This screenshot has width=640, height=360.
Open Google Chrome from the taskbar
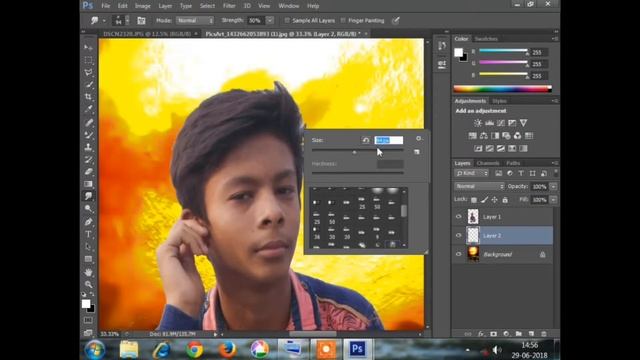(195, 350)
